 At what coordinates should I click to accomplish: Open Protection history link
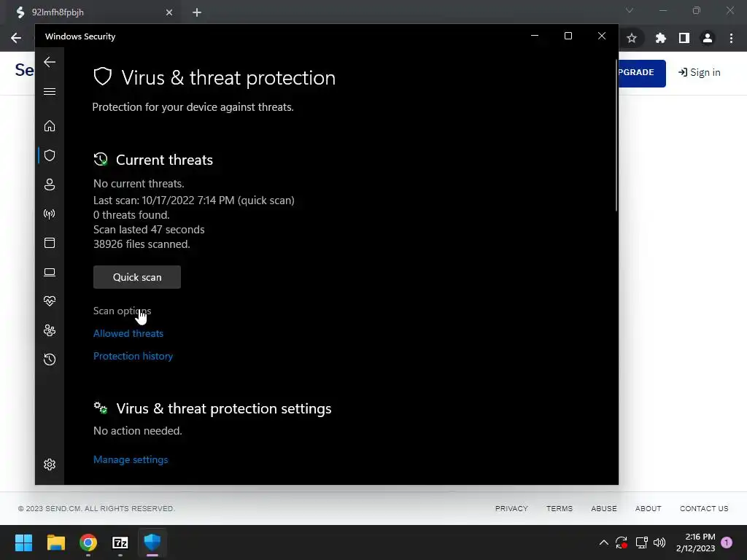point(133,356)
